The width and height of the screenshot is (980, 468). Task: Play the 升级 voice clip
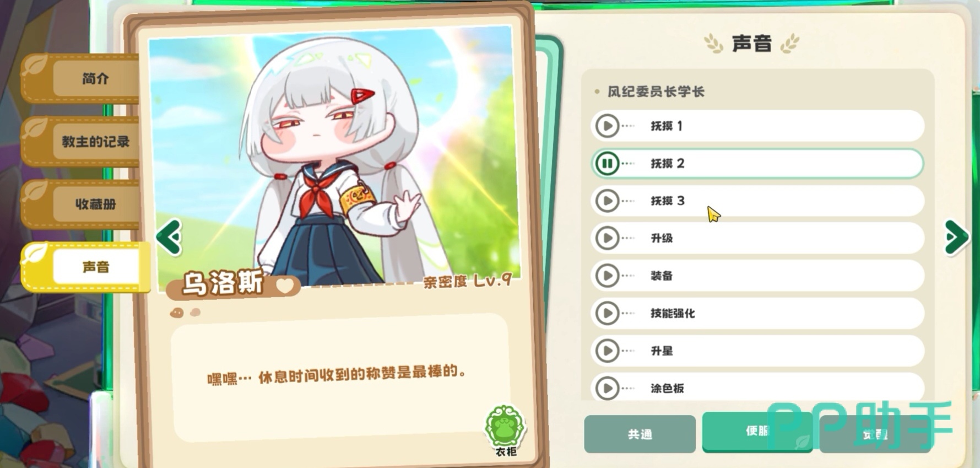click(608, 238)
